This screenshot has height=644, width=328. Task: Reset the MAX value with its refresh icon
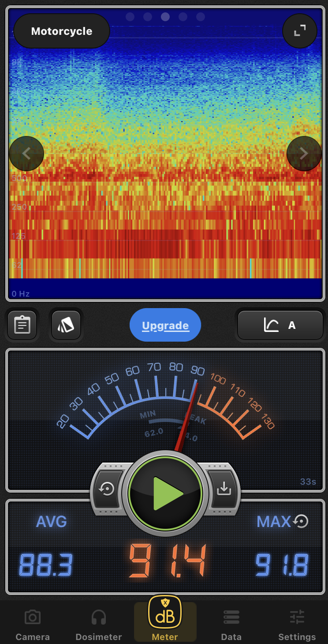(x=301, y=521)
